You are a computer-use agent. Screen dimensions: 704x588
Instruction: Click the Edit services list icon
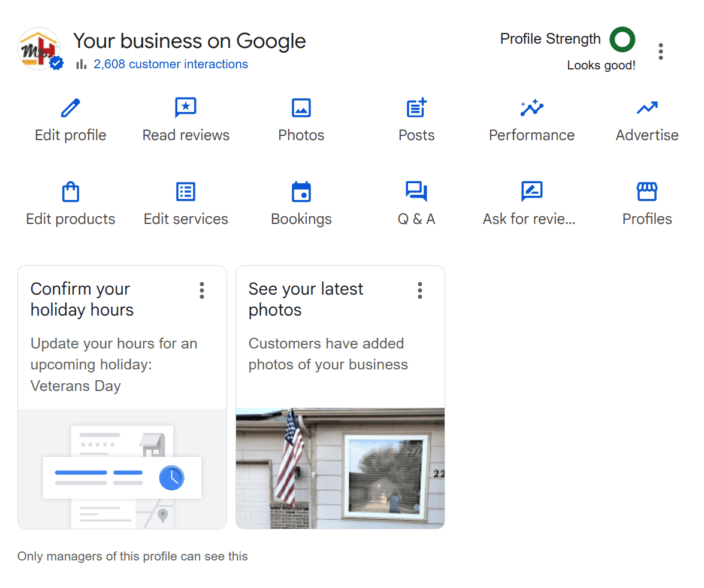(186, 192)
